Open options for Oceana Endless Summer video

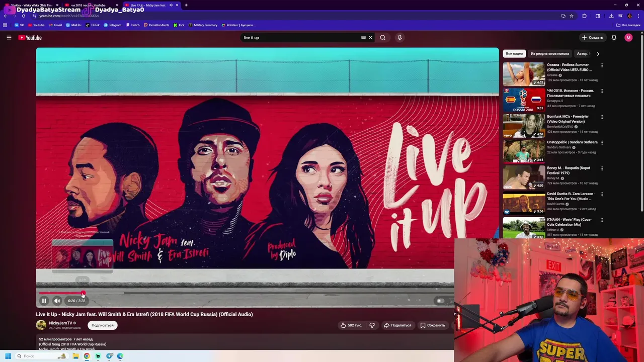(602, 65)
